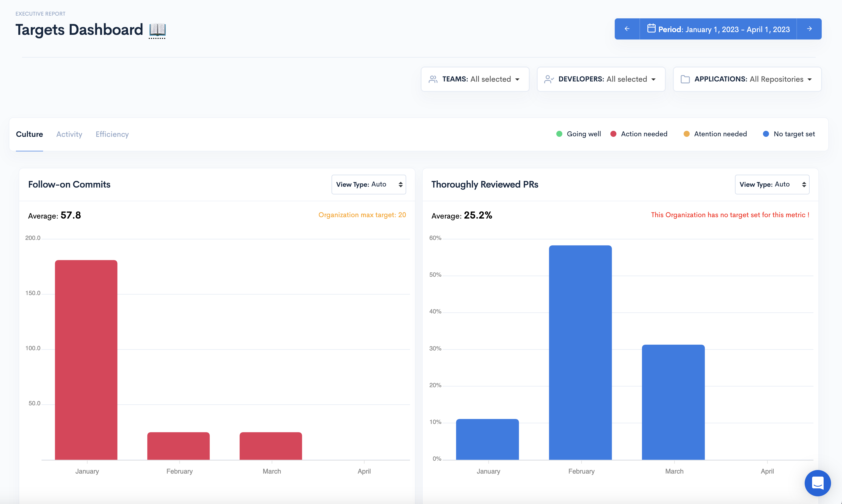842x504 pixels.
Task: Change Follow-on Commits View Type selector
Action: point(369,185)
